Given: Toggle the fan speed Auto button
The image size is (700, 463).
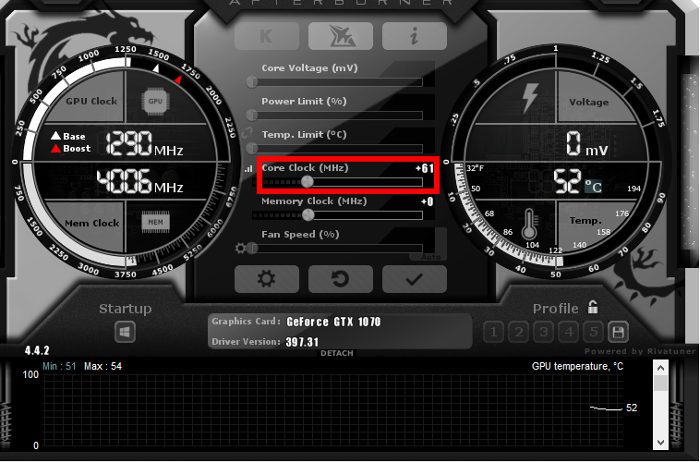Looking at the screenshot, I should [x=430, y=257].
